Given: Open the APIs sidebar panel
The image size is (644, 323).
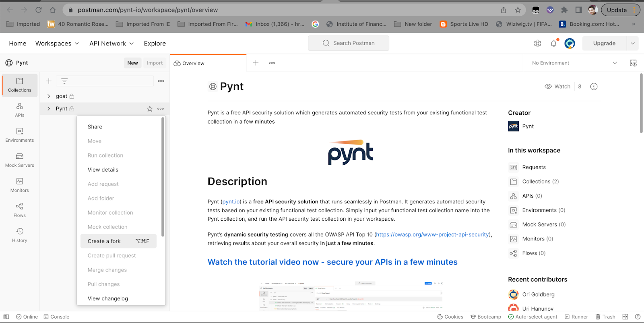Looking at the screenshot, I should (x=20, y=110).
